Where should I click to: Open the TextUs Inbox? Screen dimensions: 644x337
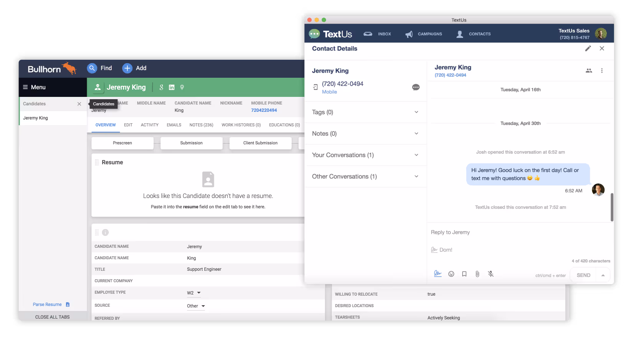378,34
